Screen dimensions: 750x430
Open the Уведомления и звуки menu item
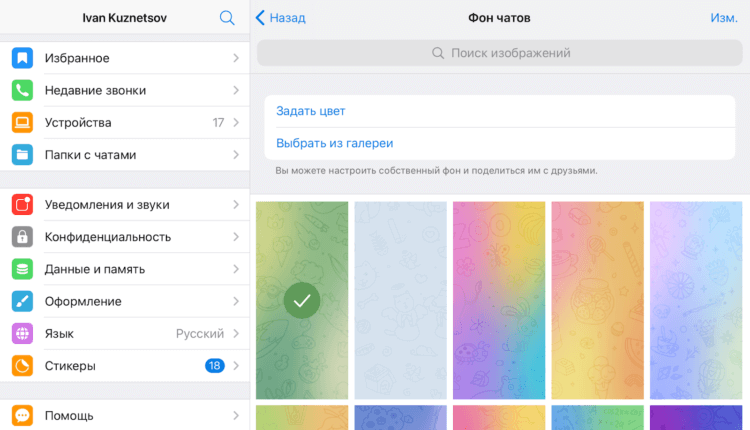click(x=125, y=205)
